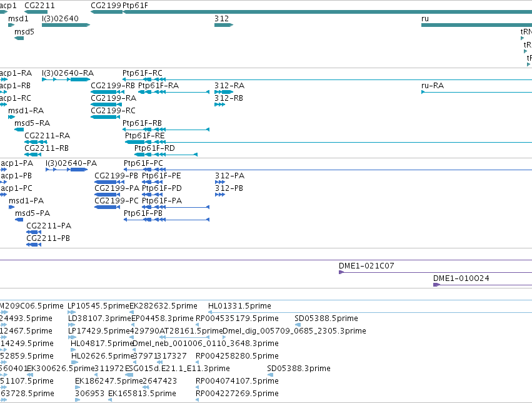Select the RP004074107.5prime EST label

[237, 381]
